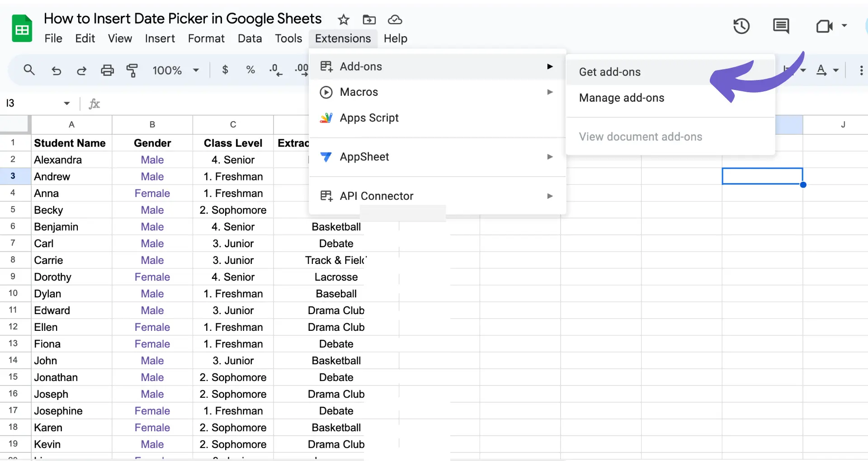Open the Format menu
The width and height of the screenshot is (868, 461).
[x=206, y=38]
